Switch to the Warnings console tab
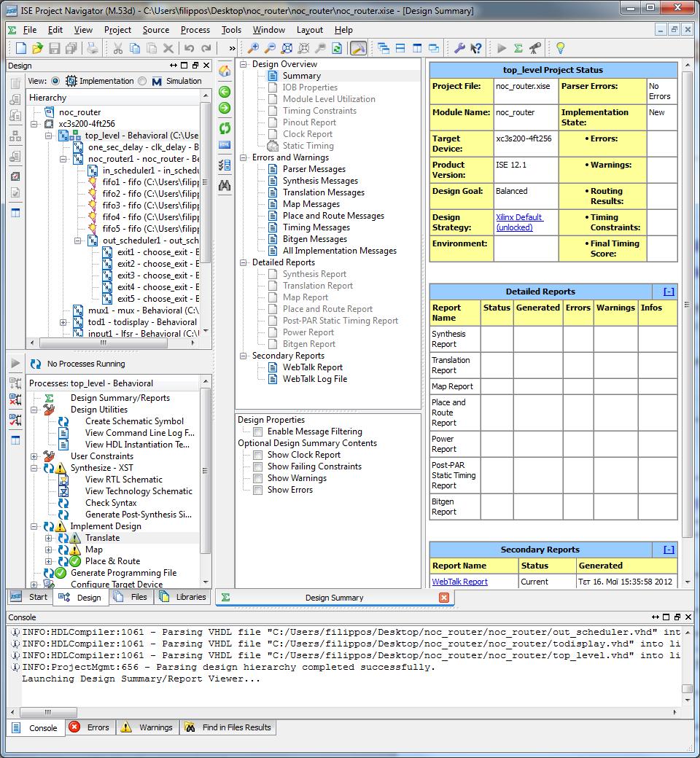Viewport: 700px width, 758px height. (x=147, y=727)
